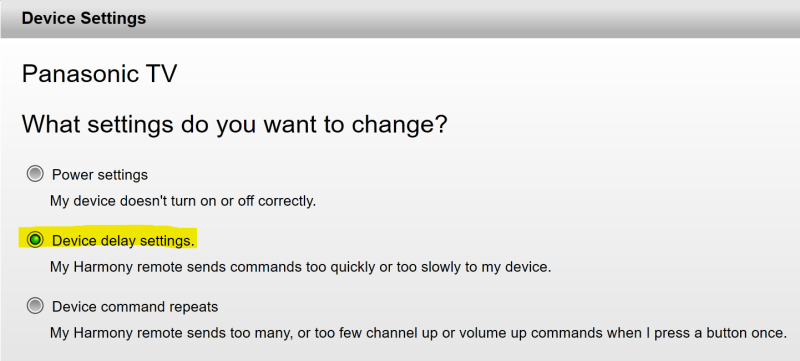Viewport: 800px width, 361px height.
Task: Click "My device doesn't turn on or off correctly"
Action: tap(183, 201)
